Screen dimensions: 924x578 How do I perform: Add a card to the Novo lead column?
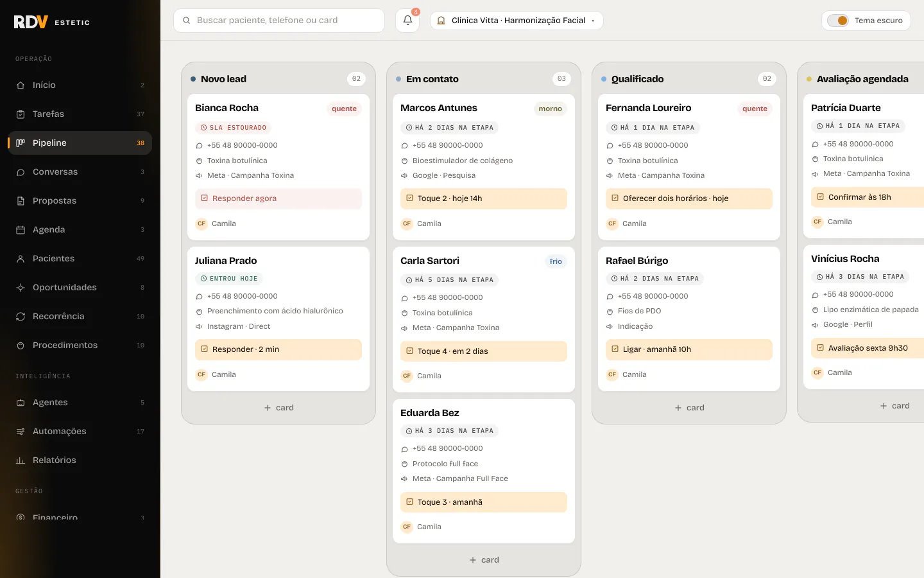click(278, 408)
